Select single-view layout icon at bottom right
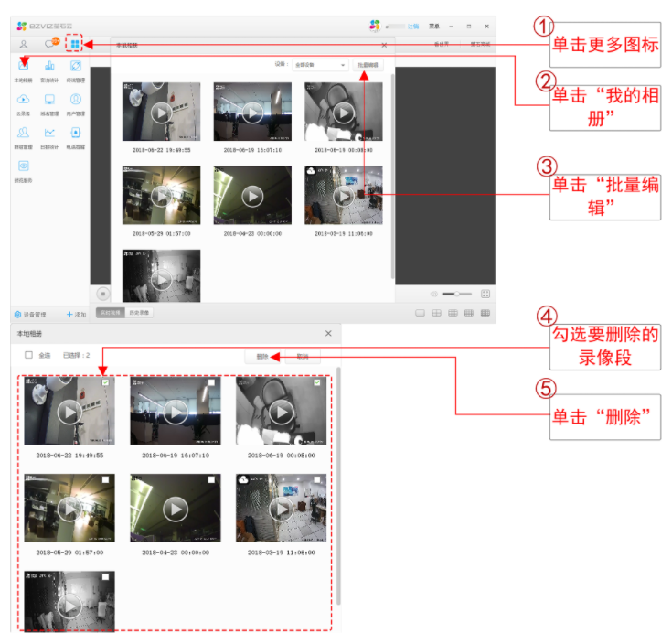The image size is (672, 644). 420,313
